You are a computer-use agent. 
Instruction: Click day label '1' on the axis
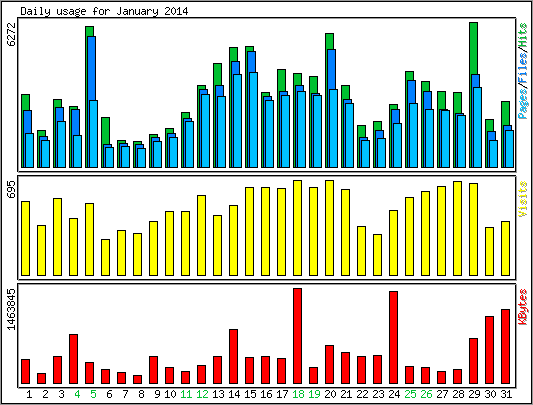click(x=29, y=394)
